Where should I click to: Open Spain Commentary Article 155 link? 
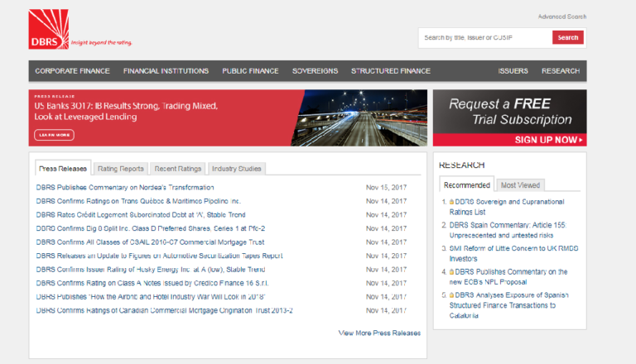[508, 230]
